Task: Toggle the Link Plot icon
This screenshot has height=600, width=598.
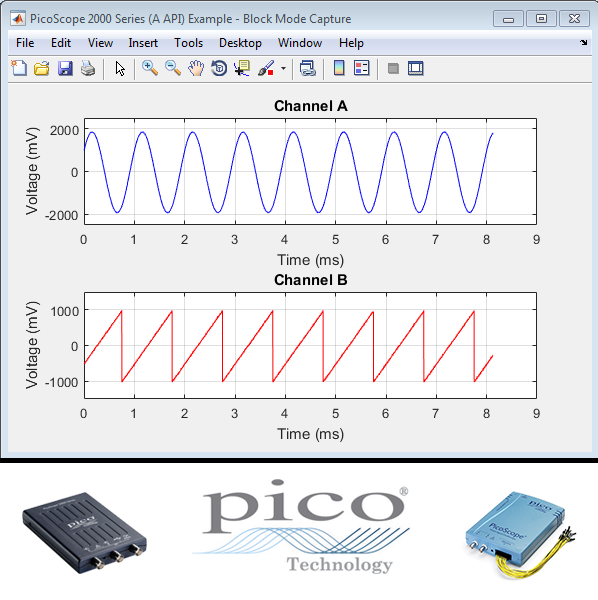Action: [x=308, y=69]
